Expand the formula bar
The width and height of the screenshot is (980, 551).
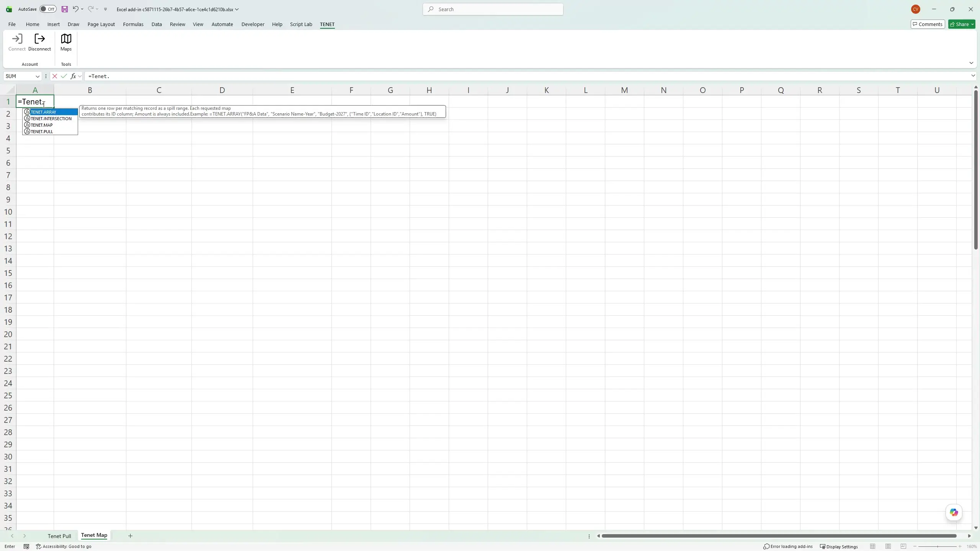pos(973,76)
